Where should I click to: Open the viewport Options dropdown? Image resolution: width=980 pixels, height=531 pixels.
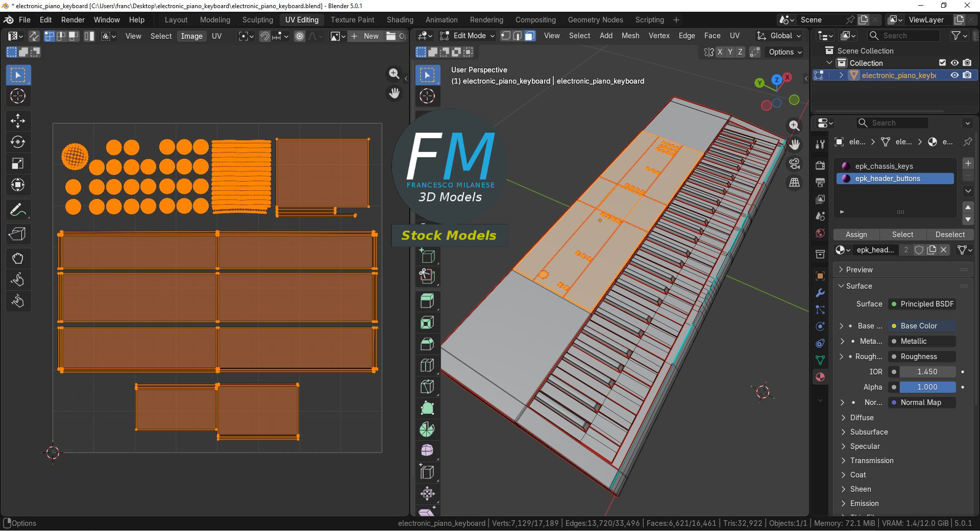(x=785, y=52)
